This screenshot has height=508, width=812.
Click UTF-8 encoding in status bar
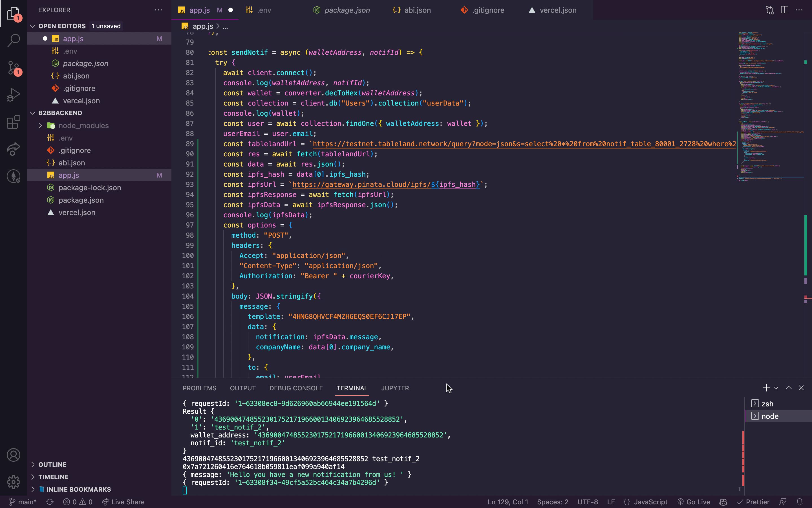(588, 502)
